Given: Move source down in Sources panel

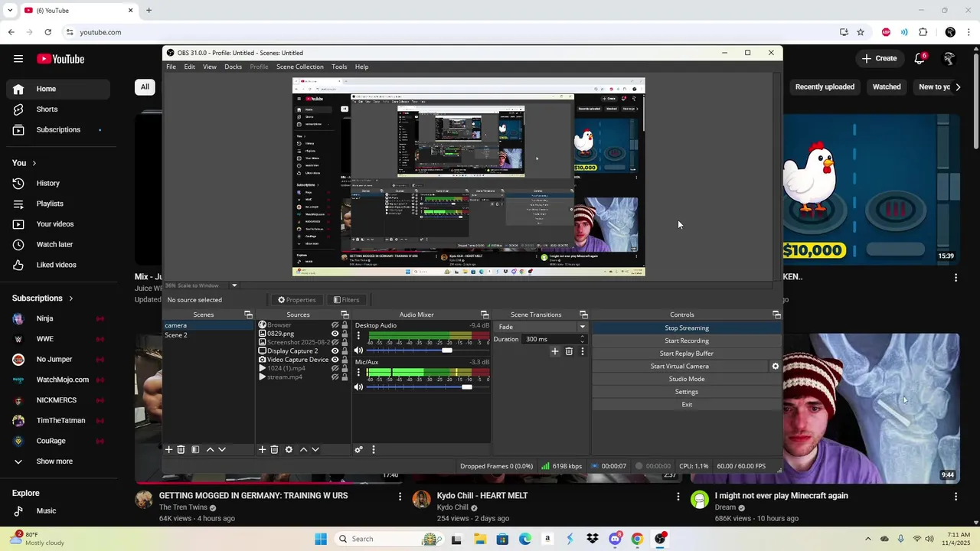Looking at the screenshot, I should click(x=315, y=449).
